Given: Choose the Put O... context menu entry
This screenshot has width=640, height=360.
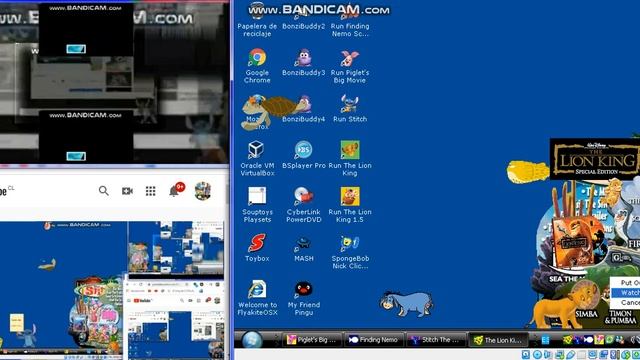Looking at the screenshot, I should coord(626,282).
